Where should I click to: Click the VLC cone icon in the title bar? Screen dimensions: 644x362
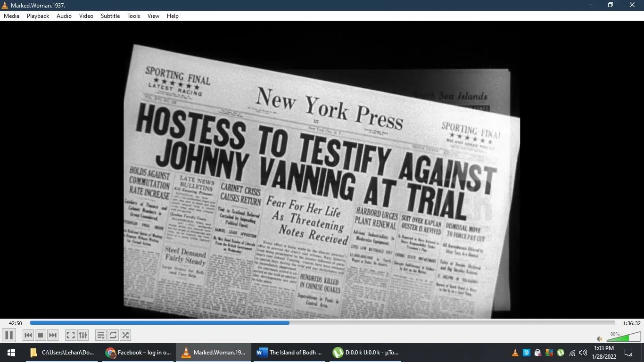5,5
